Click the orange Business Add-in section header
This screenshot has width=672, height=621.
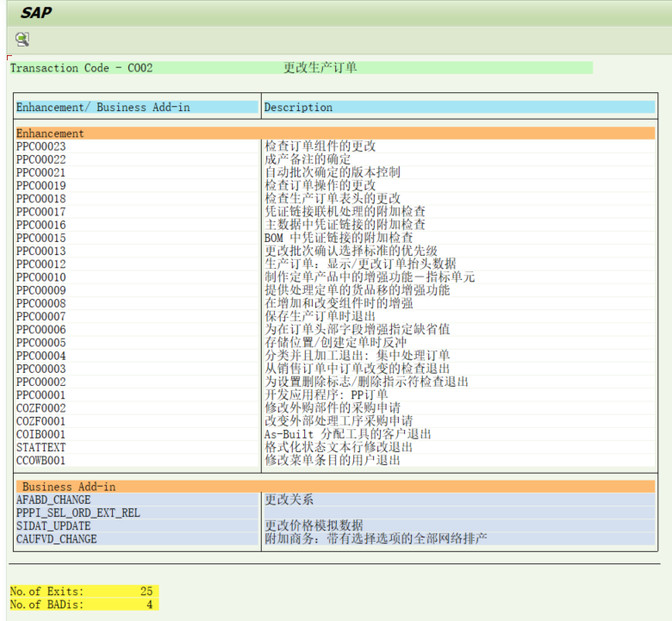tap(335, 487)
